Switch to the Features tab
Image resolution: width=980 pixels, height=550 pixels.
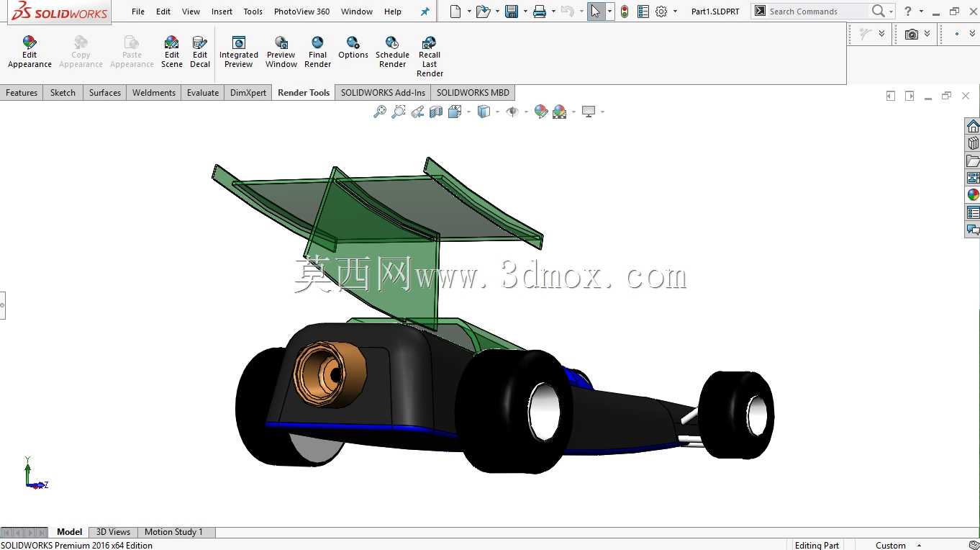coord(22,93)
